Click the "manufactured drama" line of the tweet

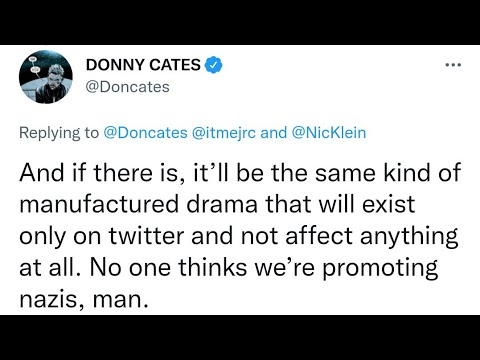tap(217, 204)
